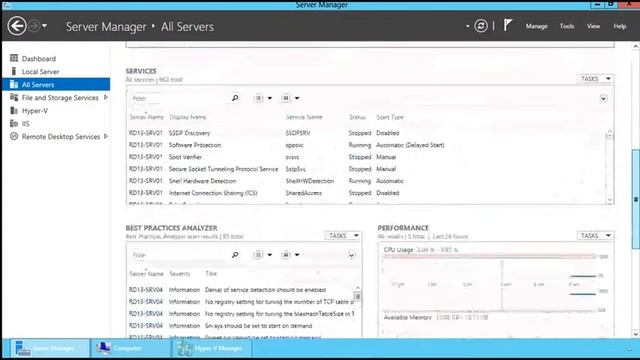Open the Best Practices list options dropdown
Viewport: 640px width, 360px height.
[262, 255]
